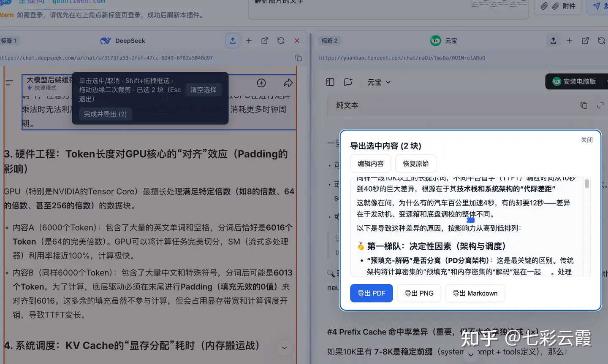Click the yuanbao.tencent.com URL text
Image resolution: width=608 pixels, height=364 pixels.
pyautogui.click(x=402, y=58)
